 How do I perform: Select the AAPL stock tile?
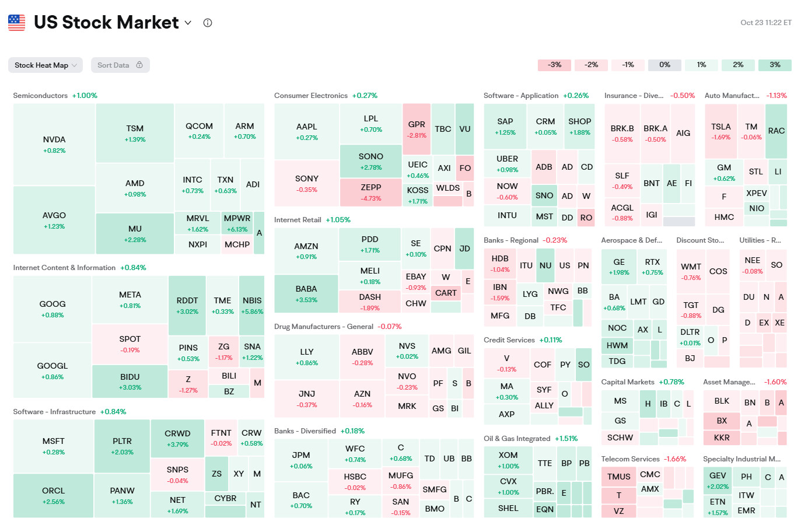307,131
